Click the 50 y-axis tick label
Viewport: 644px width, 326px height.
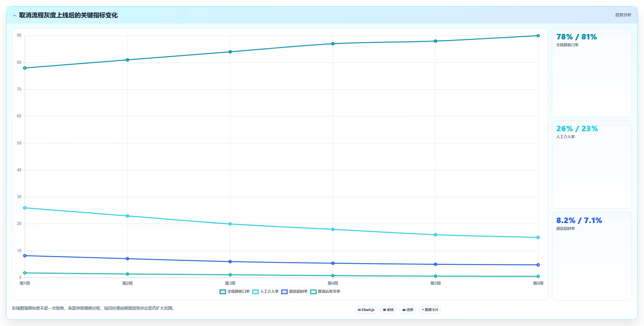pyautogui.click(x=19, y=143)
